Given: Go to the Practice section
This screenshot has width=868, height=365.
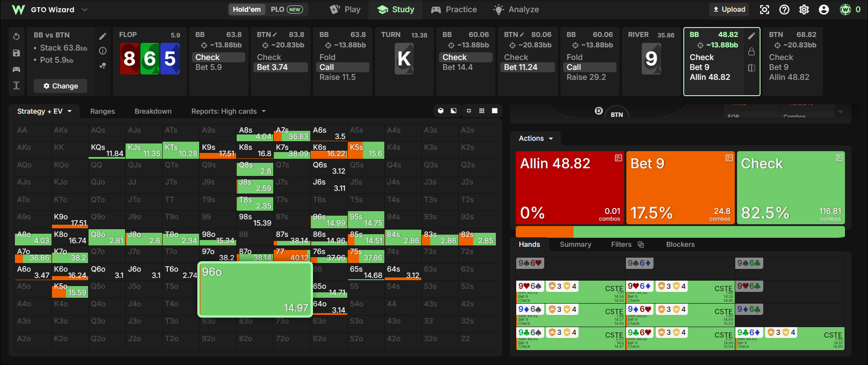Looking at the screenshot, I should click(x=454, y=9).
